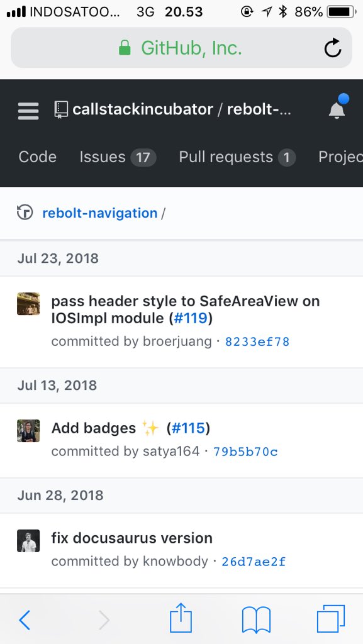Tap the location arrow status icon
Image resolution: width=363 pixels, height=644 pixels.
point(267,13)
